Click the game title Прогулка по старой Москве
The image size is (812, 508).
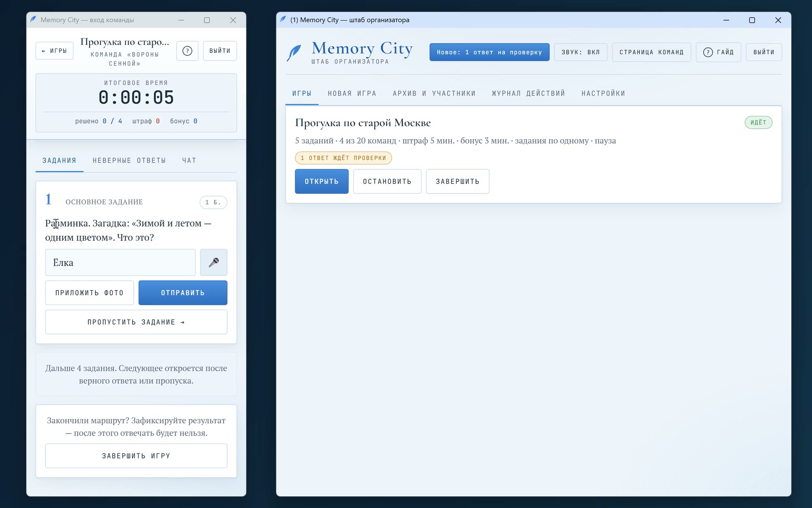click(x=363, y=123)
